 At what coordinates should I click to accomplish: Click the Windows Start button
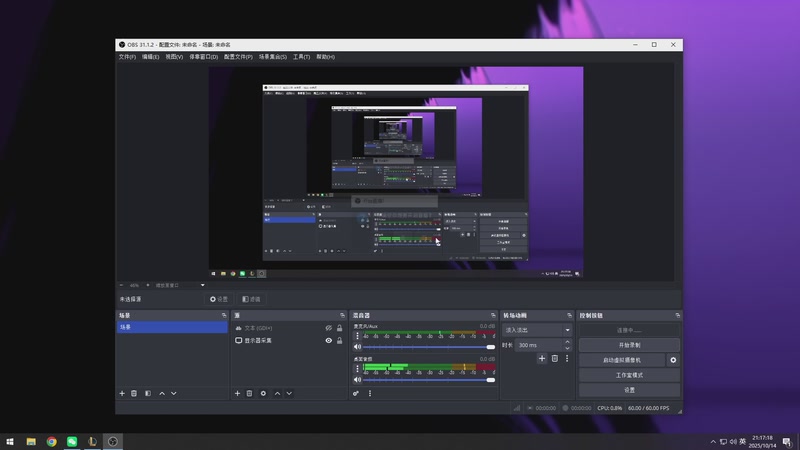[x=10, y=442]
